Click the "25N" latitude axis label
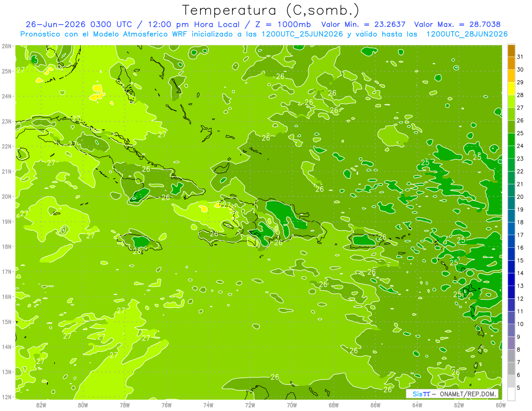 pos(7,71)
